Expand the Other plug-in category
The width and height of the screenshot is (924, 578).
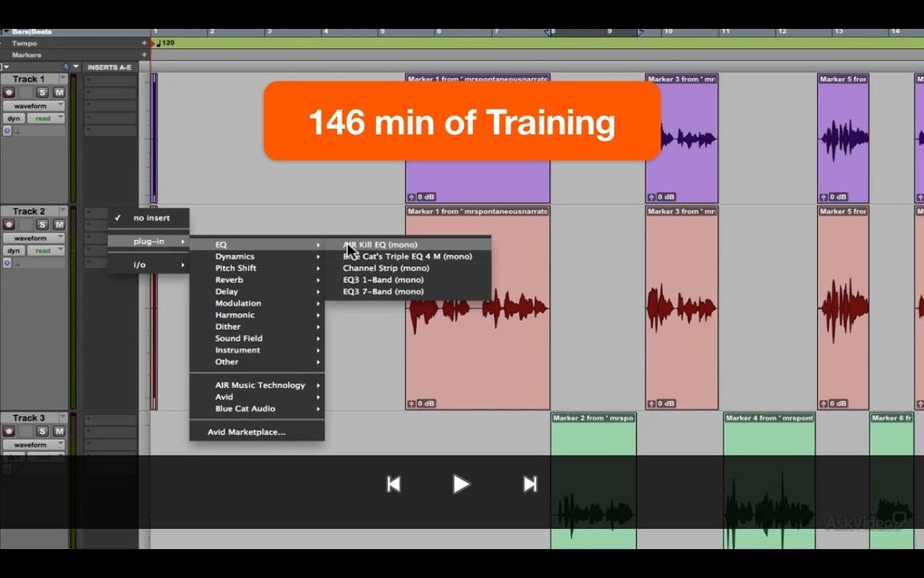[x=257, y=361]
